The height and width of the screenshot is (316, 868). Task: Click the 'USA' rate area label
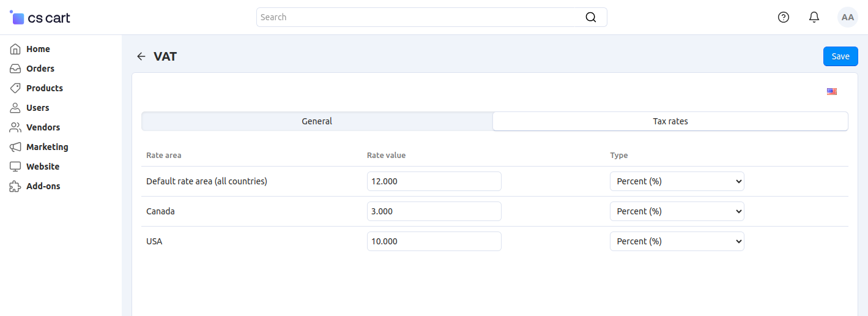(x=154, y=241)
